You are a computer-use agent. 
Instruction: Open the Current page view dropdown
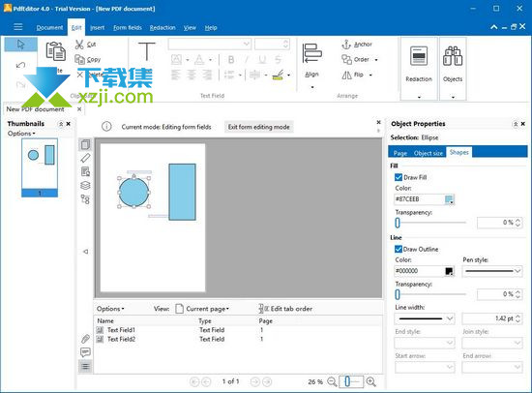point(202,309)
